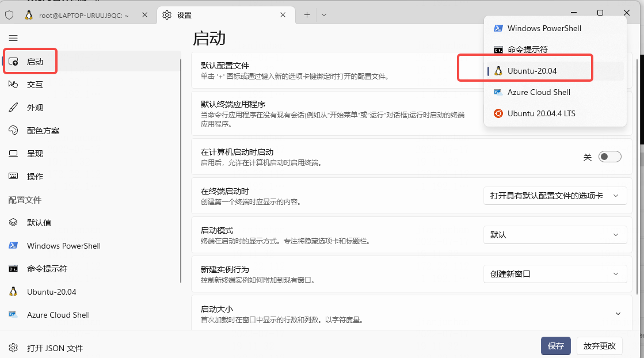Toggle 在计算机启动时启动 switch
This screenshot has height=358, width=644.
(609, 157)
